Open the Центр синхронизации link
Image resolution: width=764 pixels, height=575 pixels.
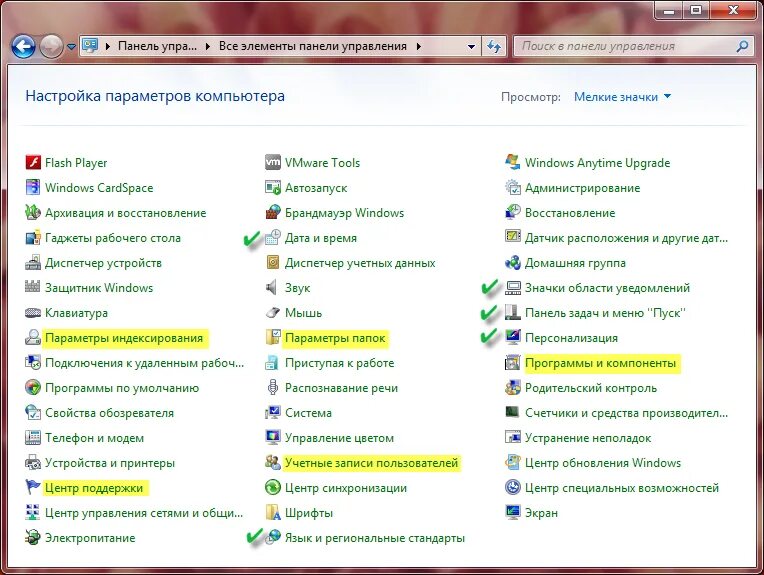345,487
